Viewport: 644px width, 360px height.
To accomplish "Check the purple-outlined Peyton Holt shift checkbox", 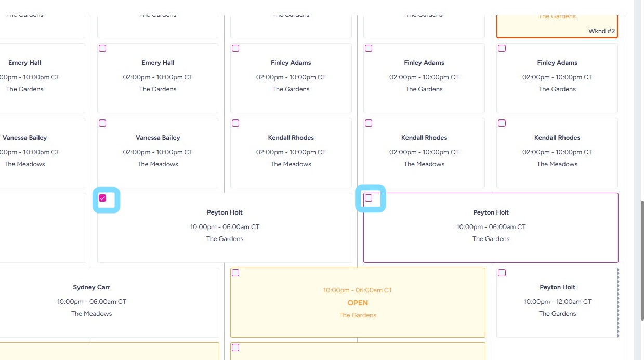I will (369, 198).
